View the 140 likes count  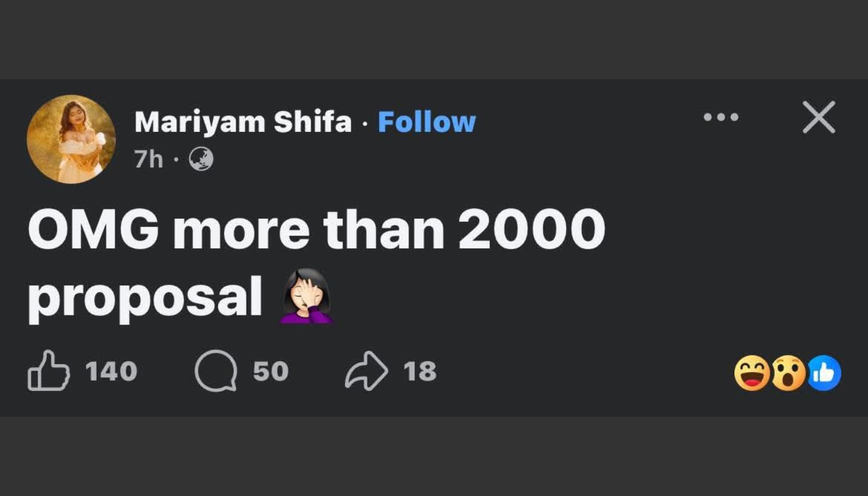pyautogui.click(x=111, y=372)
